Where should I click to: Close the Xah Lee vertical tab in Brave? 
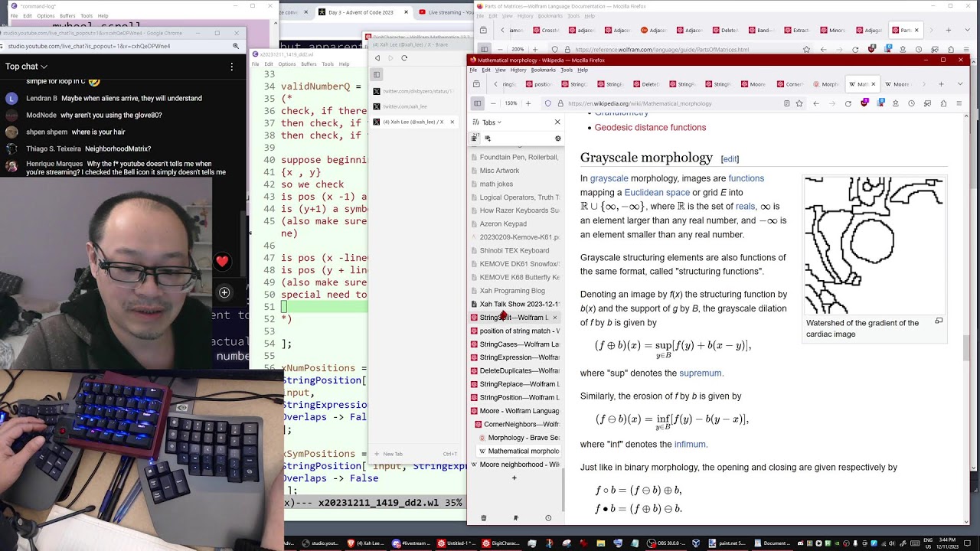(x=452, y=122)
